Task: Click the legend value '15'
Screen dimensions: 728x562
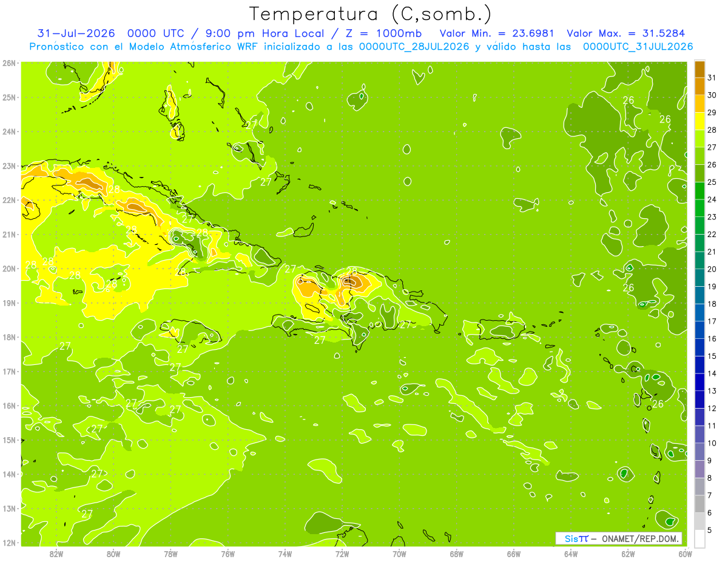Action: click(x=712, y=356)
